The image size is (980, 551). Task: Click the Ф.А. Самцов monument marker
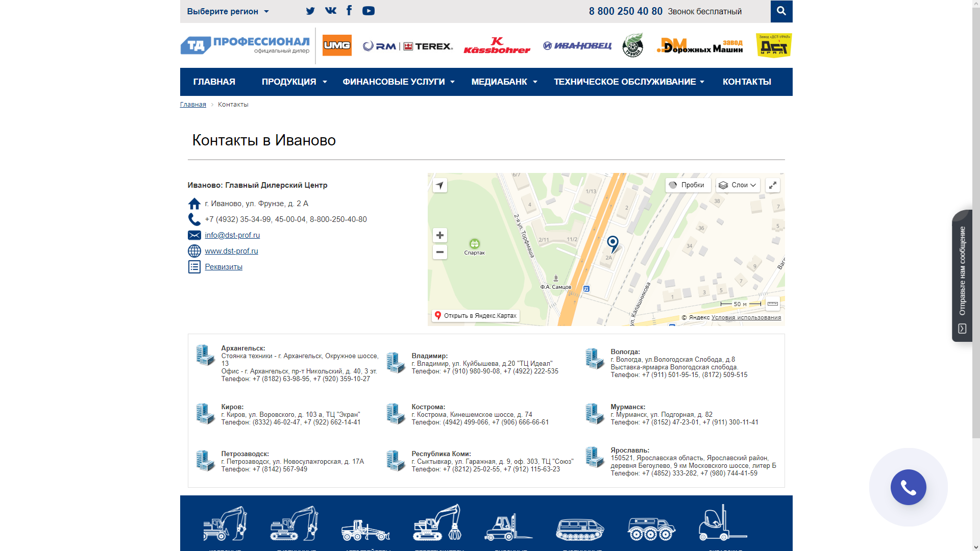click(556, 279)
